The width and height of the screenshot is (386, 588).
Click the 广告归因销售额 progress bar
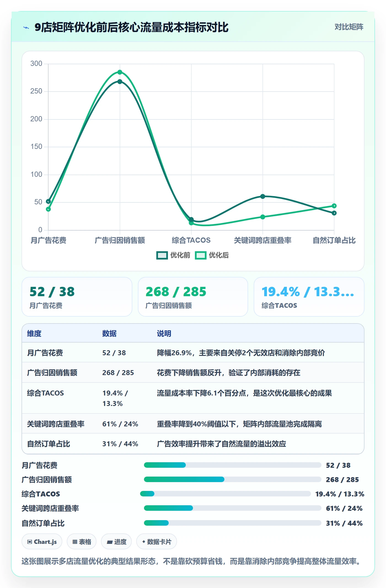tap(232, 480)
